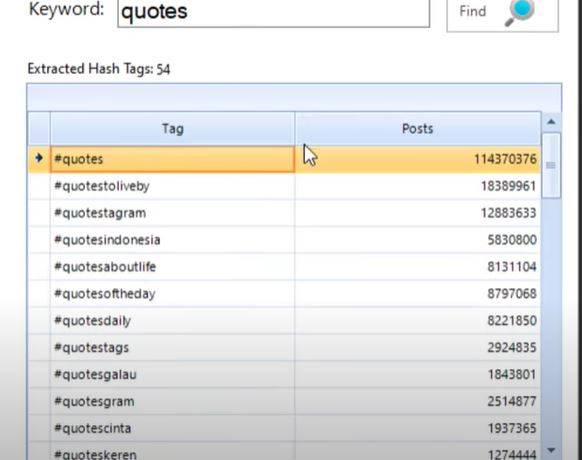Click the row indicator arrow beside #quotes
This screenshot has width=582, height=460.
point(39,159)
